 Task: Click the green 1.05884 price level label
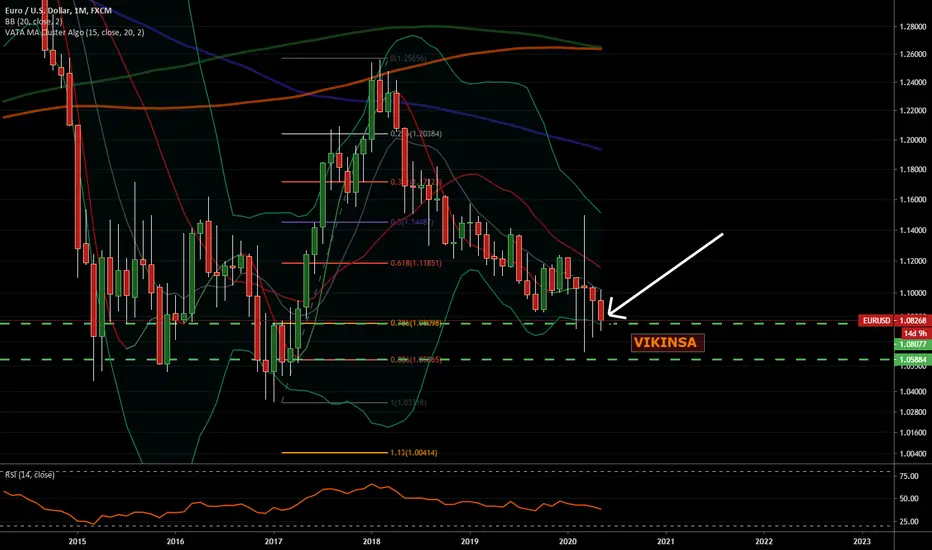click(912, 360)
